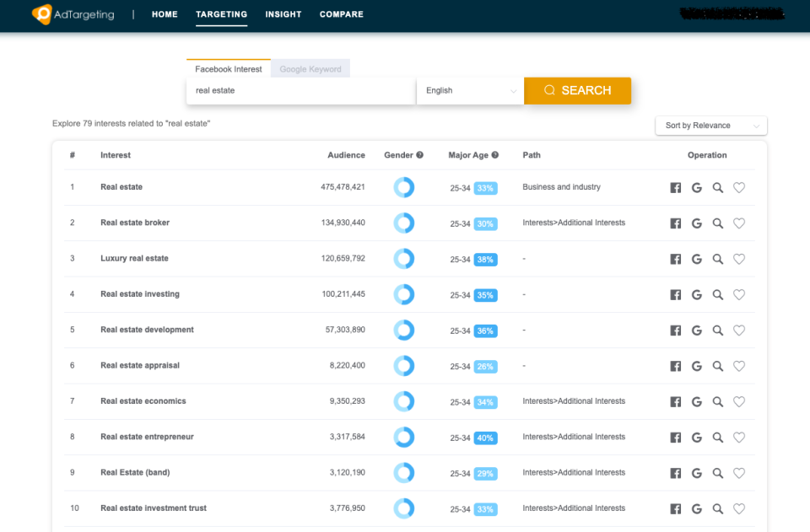
Task: Favorite Luxury real estate with heart icon
Action: [739, 259]
